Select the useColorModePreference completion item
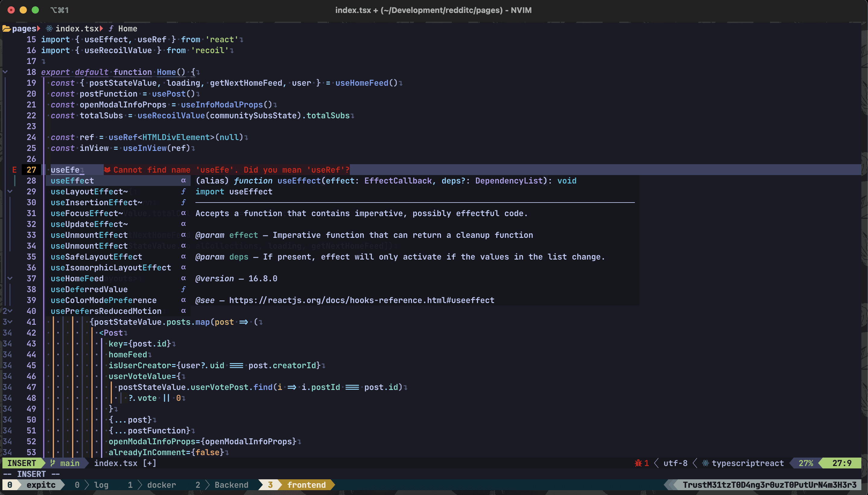 point(118,300)
